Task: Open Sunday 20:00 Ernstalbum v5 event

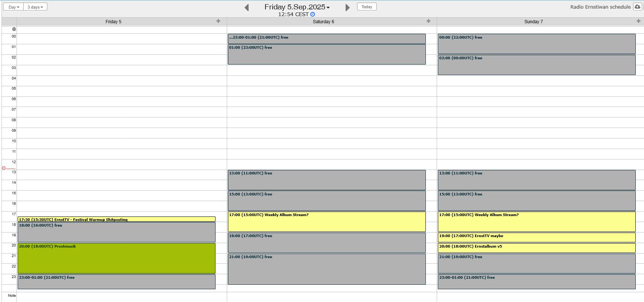Action: [x=537, y=248]
